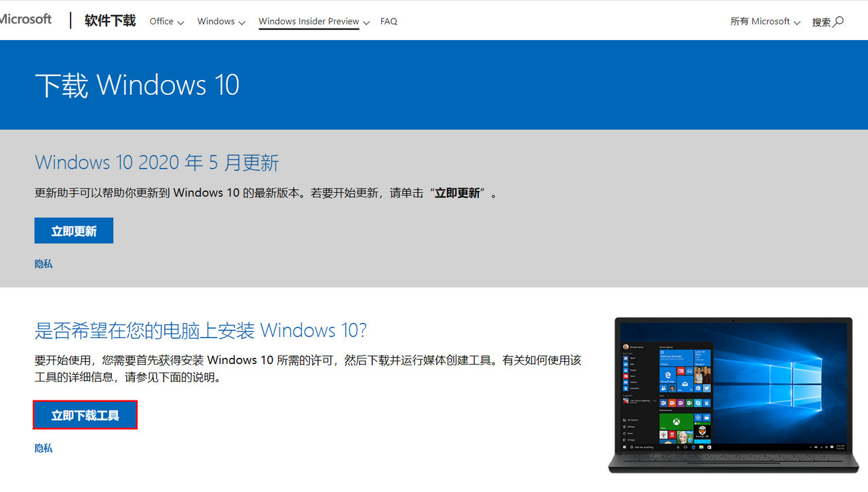The height and width of the screenshot is (492, 868).
Task: Expand the Windows Insider Preview chevron
Action: click(x=366, y=22)
